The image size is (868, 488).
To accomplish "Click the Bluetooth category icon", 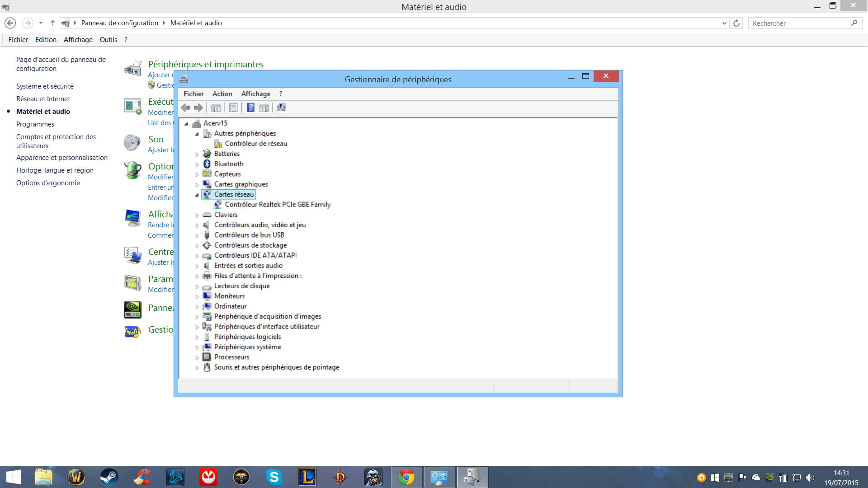I will click(x=207, y=164).
